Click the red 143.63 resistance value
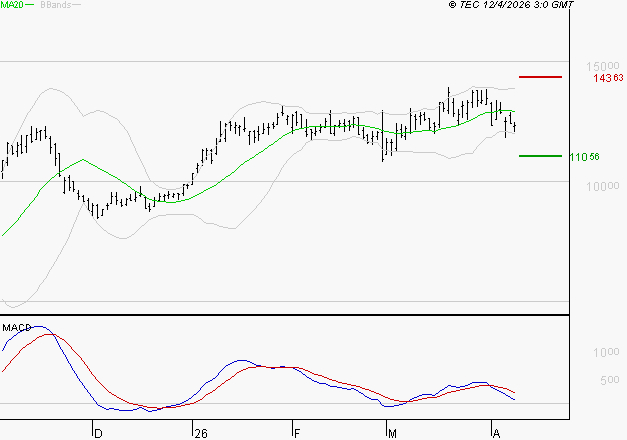 [608, 78]
